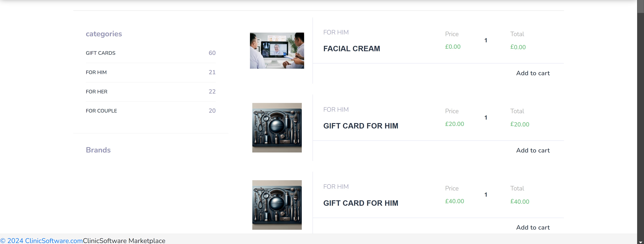Click the scrollbar down arrow
Image resolution: width=644 pixels, height=244 pixels.
pos(640,242)
